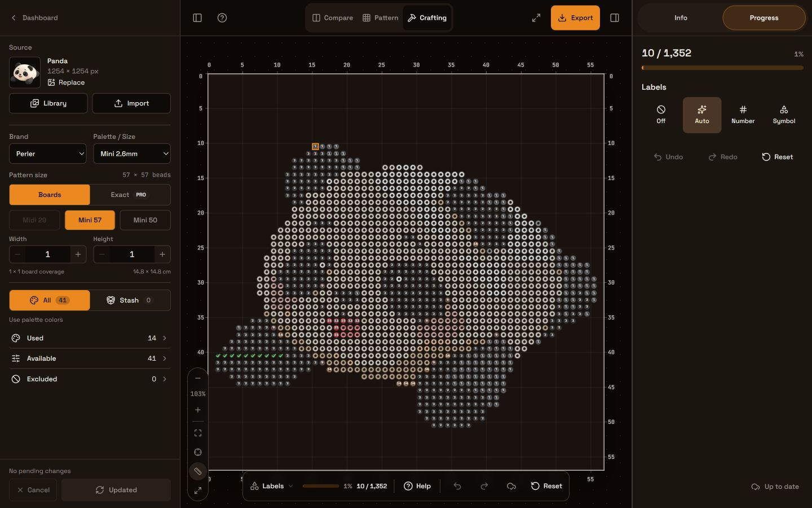Click the back arrow next to Dashboard
Image resolution: width=812 pixels, height=508 pixels.
14,18
